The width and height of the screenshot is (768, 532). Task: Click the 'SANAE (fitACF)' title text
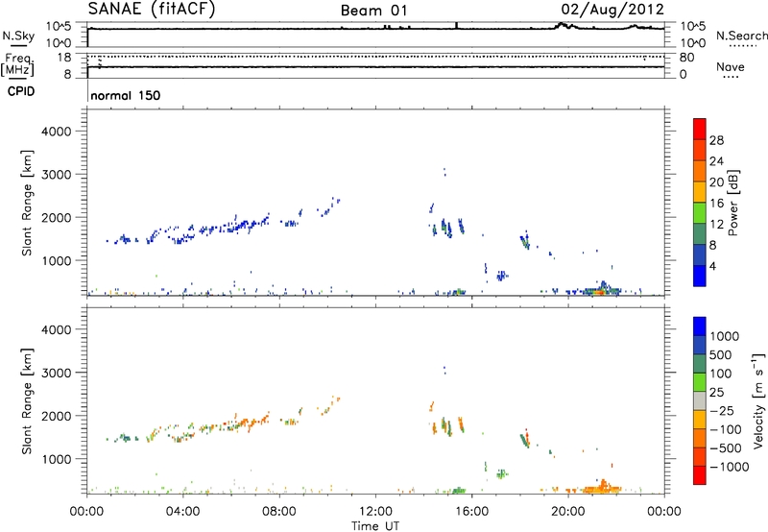(x=152, y=9)
